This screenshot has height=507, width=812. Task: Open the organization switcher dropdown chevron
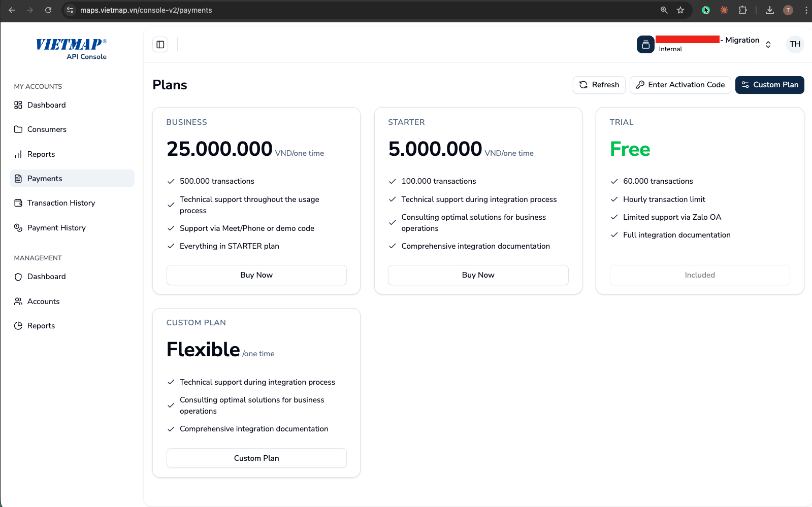click(x=768, y=45)
